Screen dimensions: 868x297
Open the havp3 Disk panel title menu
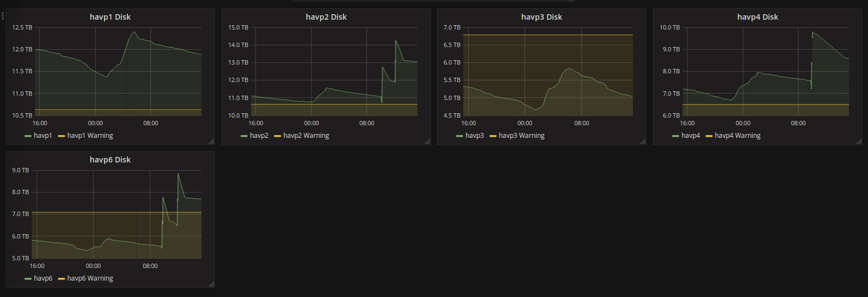tap(541, 17)
